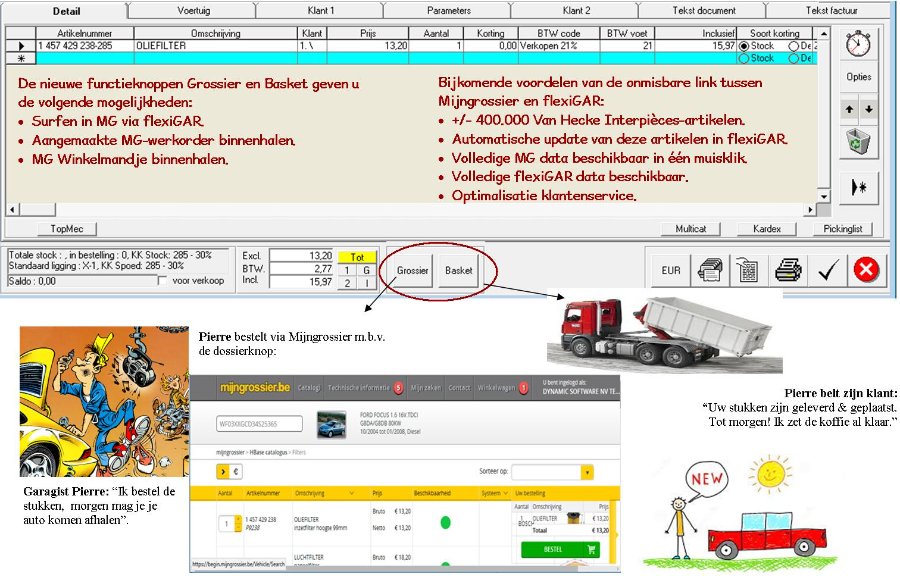Image resolution: width=900 pixels, height=576 pixels.
Task: Open the Tekst document tab
Action: pyautogui.click(x=704, y=10)
